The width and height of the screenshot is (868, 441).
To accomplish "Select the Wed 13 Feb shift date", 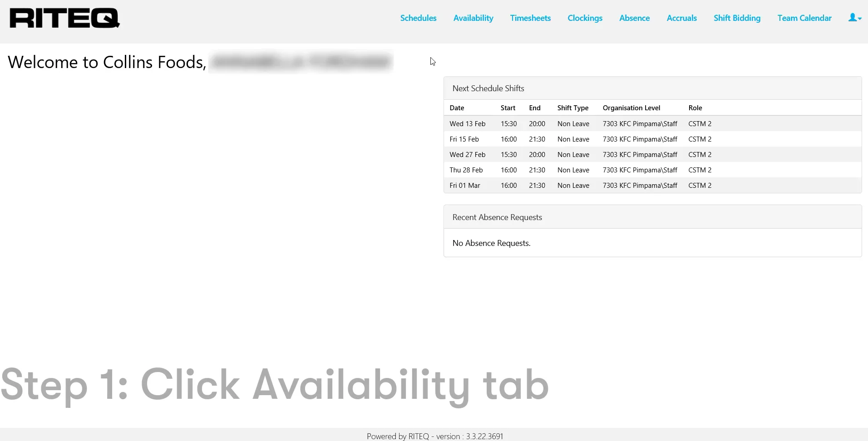I will pyautogui.click(x=468, y=124).
